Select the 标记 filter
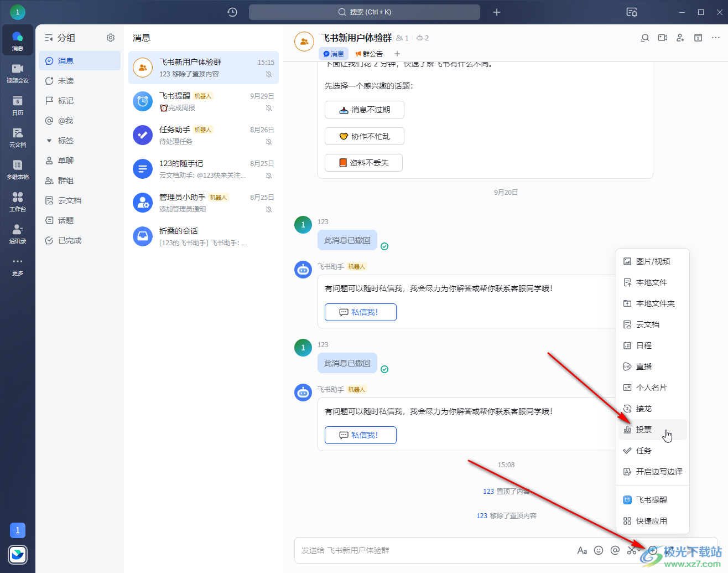This screenshot has height=573, width=728. click(x=80, y=101)
